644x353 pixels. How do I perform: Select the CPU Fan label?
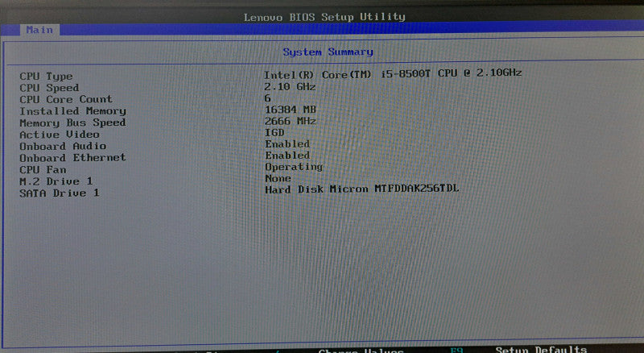pos(43,169)
